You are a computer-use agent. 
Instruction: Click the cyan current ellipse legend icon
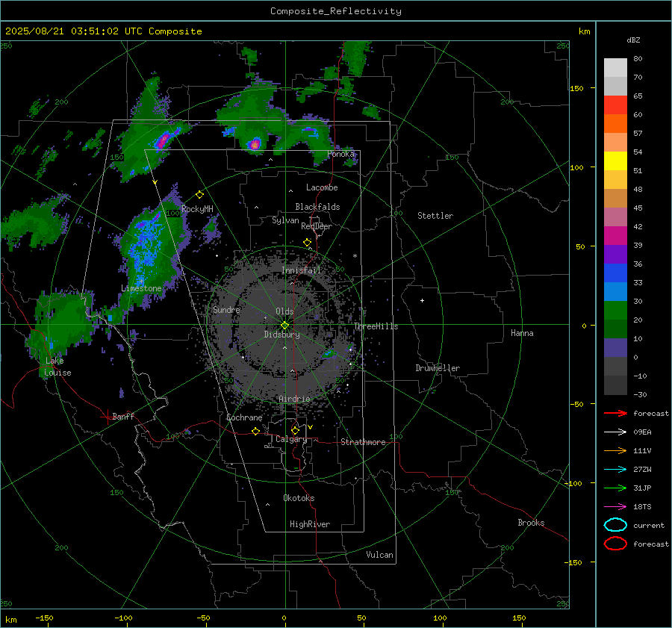(x=615, y=525)
